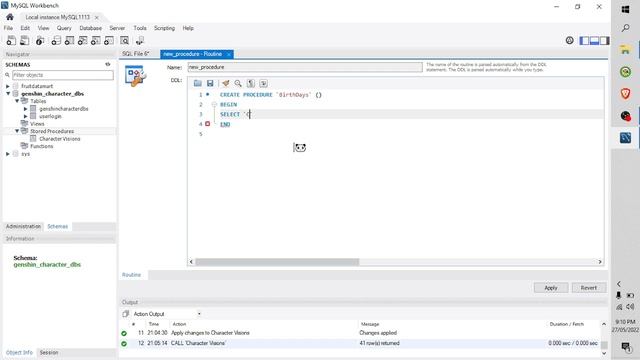Click the DDL editor horizontal scrollbar thumb
This screenshot has width=640, height=360.
pos(277,262)
